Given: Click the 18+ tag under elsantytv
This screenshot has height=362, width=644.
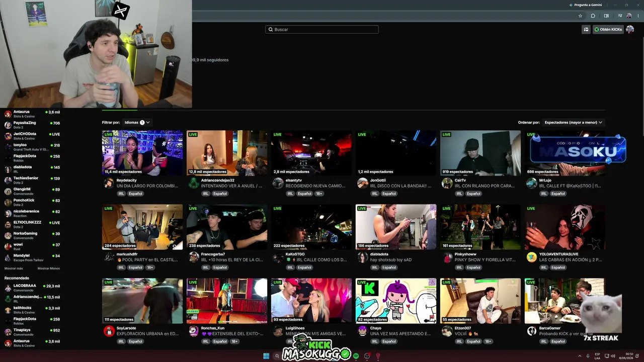Looking at the screenshot, I should [x=319, y=194].
